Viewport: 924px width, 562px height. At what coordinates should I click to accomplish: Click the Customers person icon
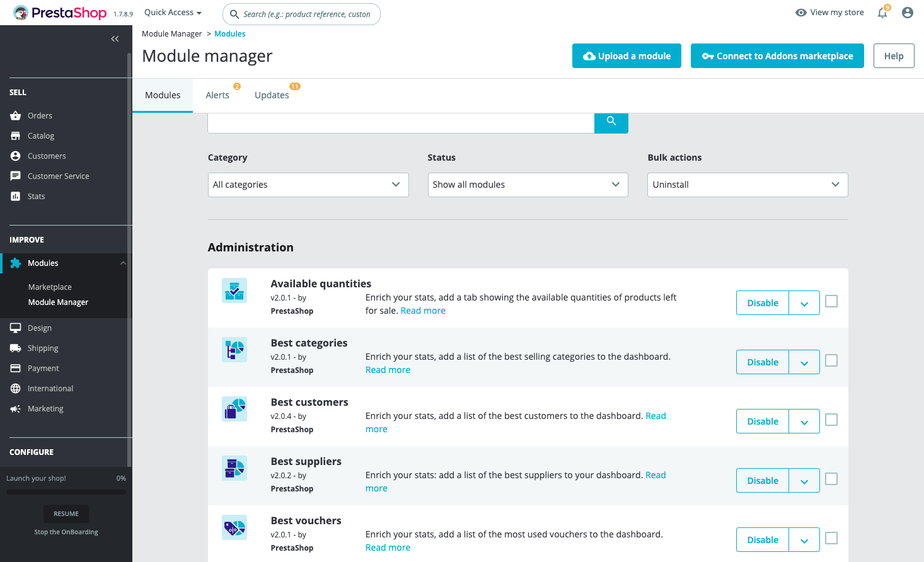click(16, 156)
